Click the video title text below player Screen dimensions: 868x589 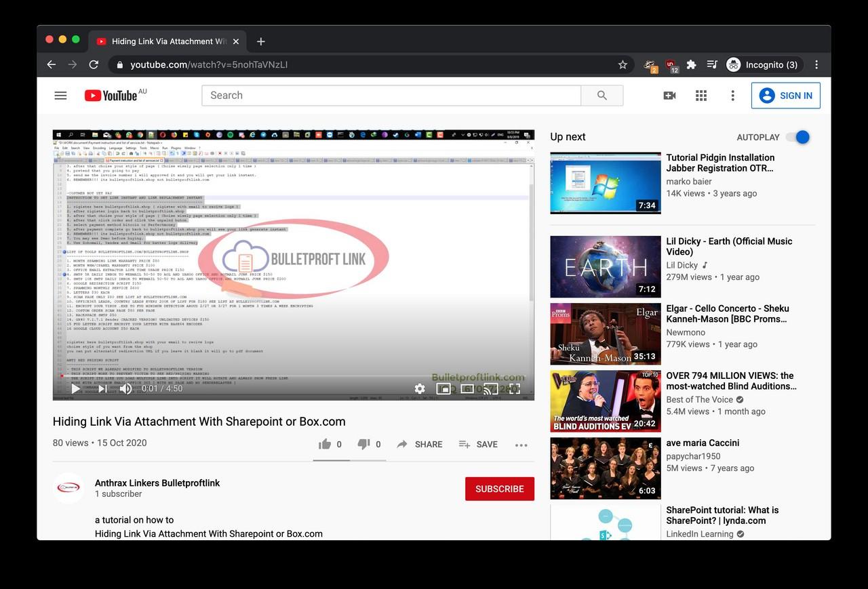coord(199,422)
